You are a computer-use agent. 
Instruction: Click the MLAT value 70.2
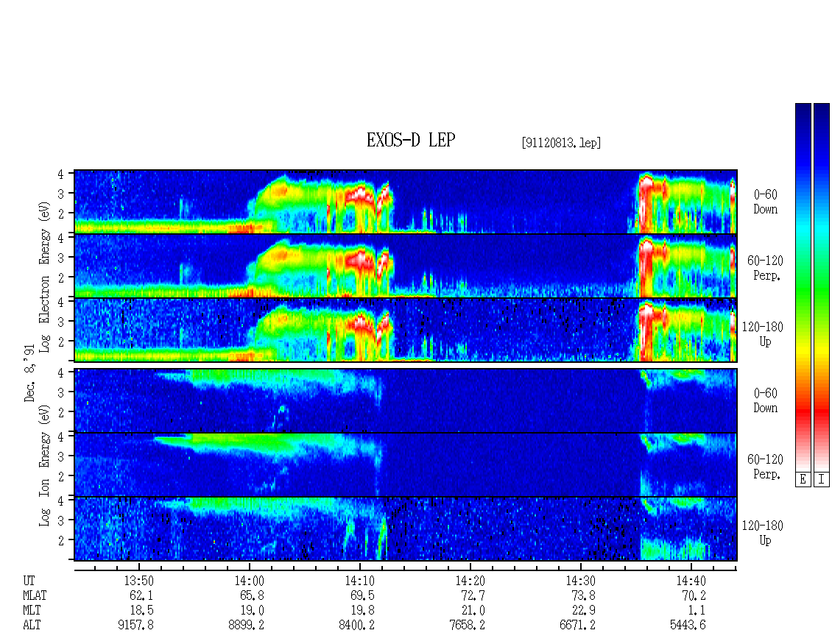pos(694,595)
